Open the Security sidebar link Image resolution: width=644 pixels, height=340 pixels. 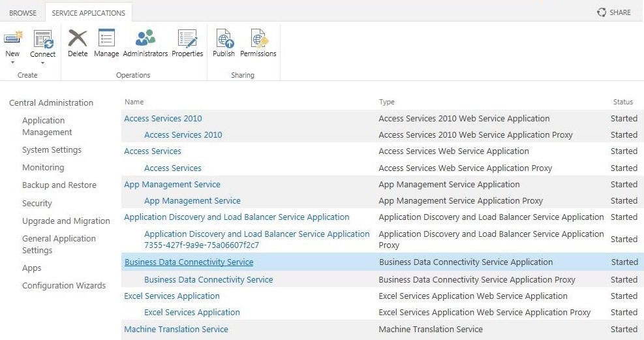click(x=37, y=203)
